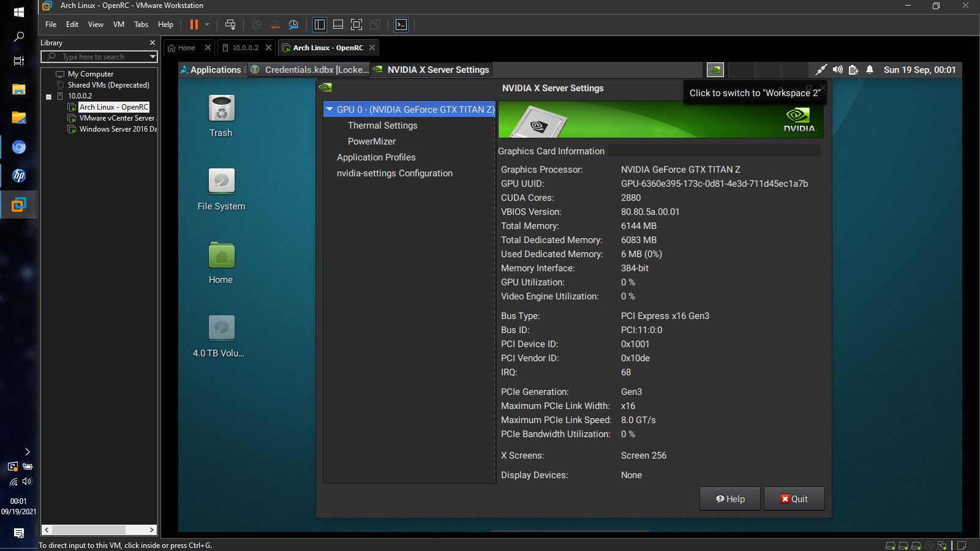Close the Library panel
The width and height of the screenshot is (980, 551).
pos(153,43)
